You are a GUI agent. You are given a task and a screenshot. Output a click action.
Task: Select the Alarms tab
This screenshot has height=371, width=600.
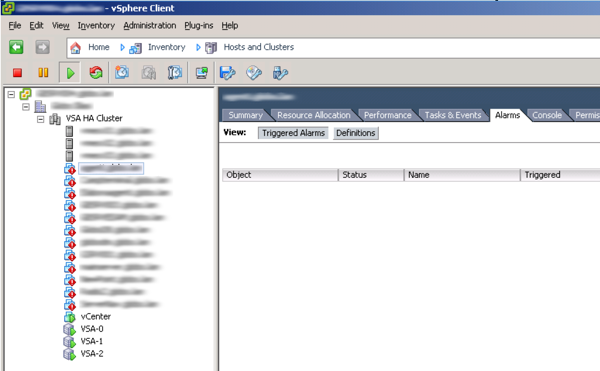pos(507,115)
